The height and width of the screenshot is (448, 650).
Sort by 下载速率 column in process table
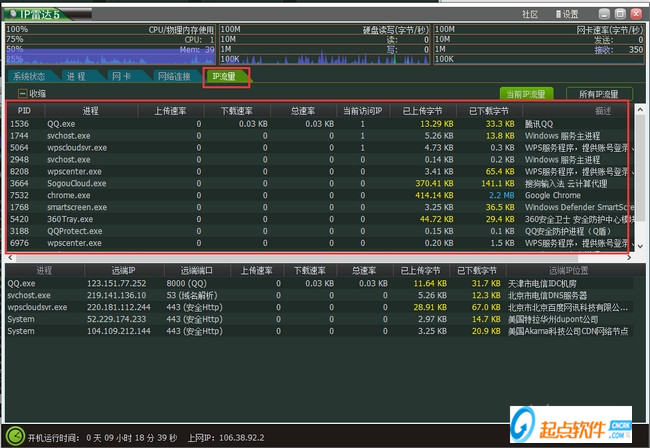[237, 111]
